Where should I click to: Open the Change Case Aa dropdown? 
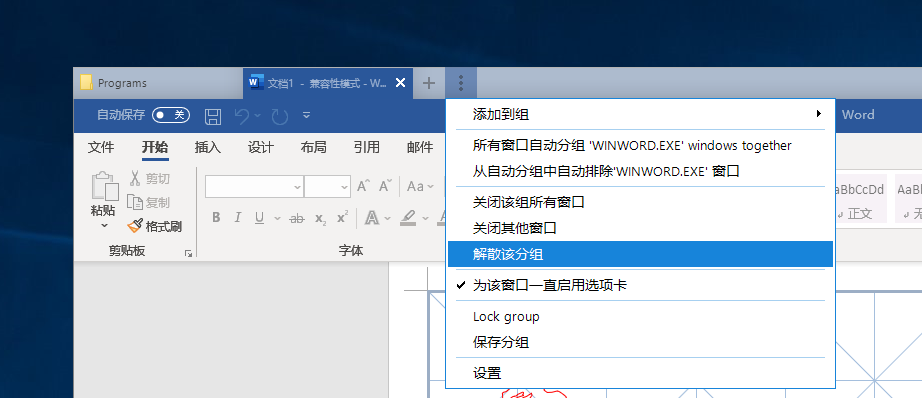[x=420, y=186]
